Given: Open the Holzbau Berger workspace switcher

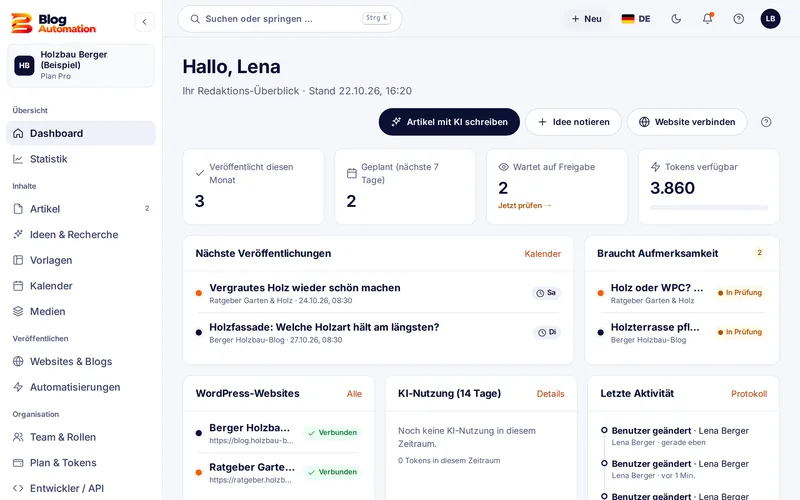Looking at the screenshot, I should coord(81,65).
